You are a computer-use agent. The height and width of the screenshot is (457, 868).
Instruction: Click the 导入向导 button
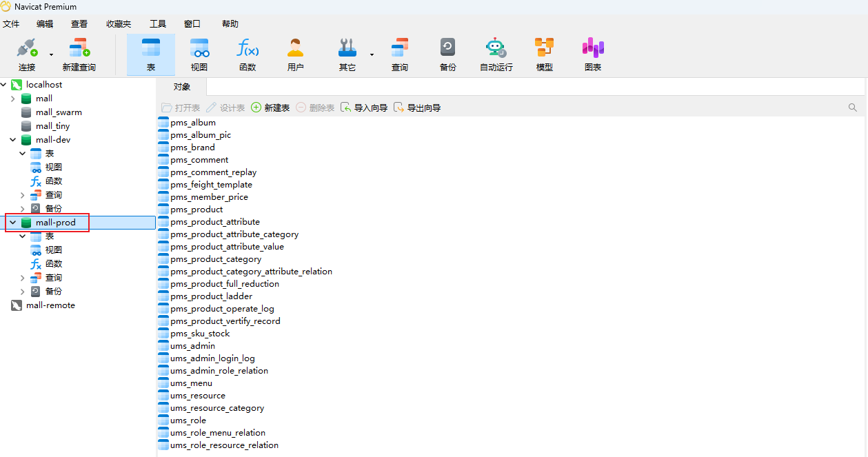click(x=364, y=108)
